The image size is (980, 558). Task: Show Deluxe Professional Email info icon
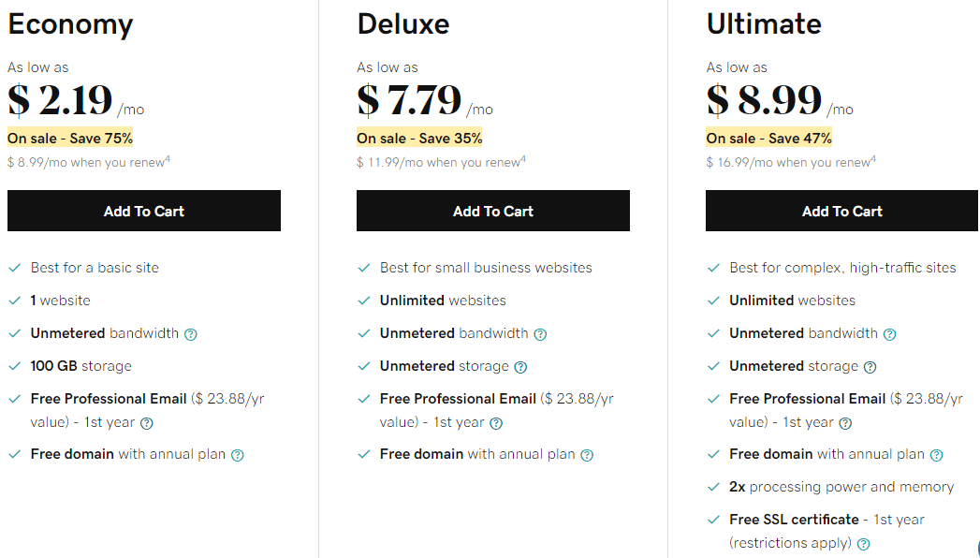tap(496, 423)
